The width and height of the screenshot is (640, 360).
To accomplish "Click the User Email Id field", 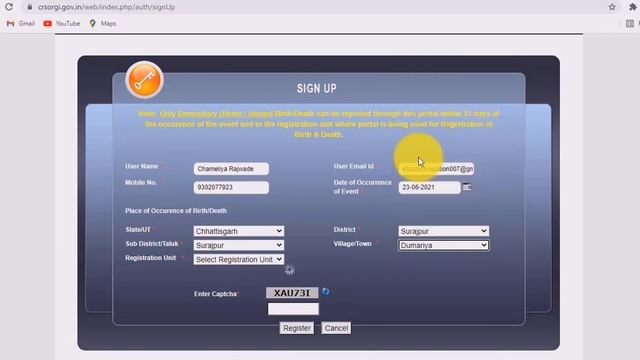I will coord(436,169).
